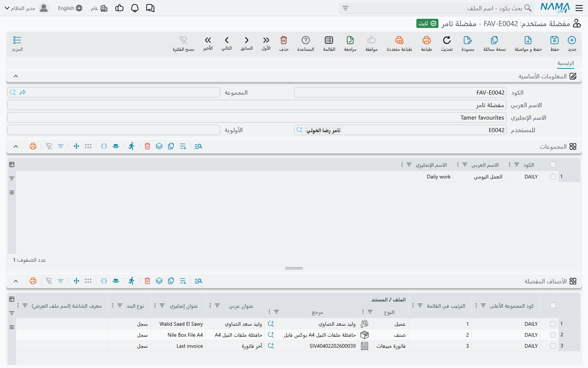Open the main hamburger menu
The height and width of the screenshot is (368, 588).
579,8
